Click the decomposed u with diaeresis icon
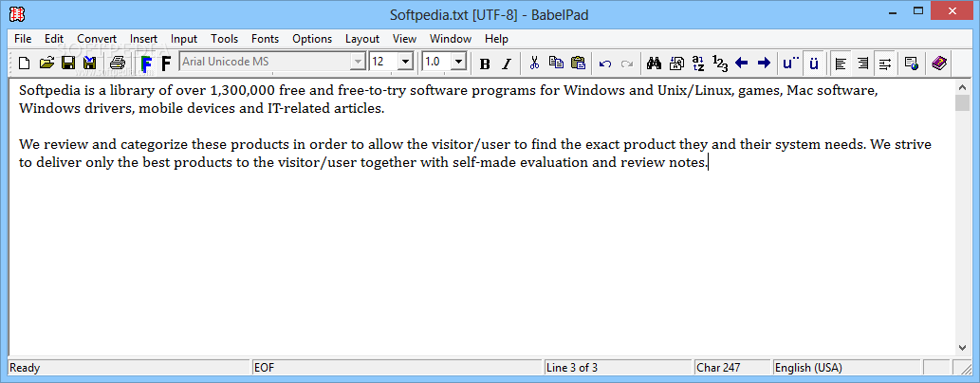980x383 pixels. tap(790, 64)
